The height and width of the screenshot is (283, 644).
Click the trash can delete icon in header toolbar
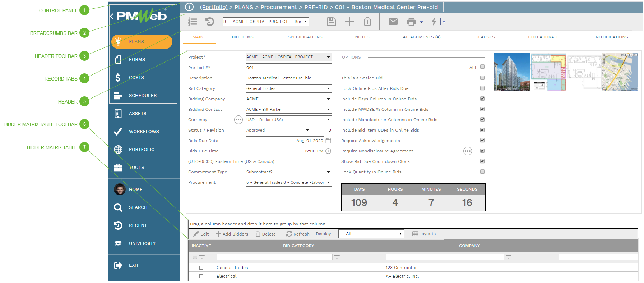coord(367,22)
